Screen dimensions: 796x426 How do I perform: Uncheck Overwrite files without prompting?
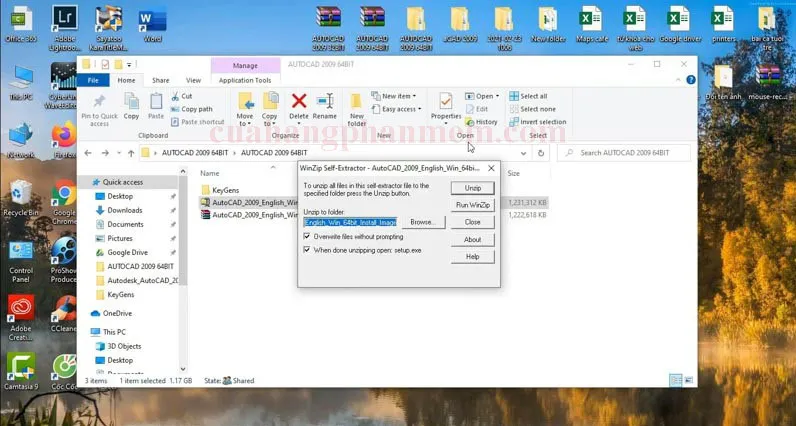point(308,236)
